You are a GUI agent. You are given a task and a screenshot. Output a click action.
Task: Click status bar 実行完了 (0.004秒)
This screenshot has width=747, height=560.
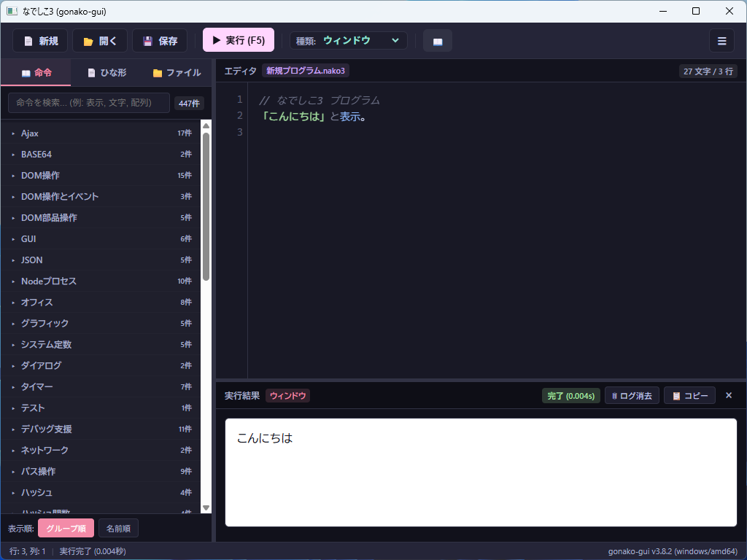(x=93, y=551)
